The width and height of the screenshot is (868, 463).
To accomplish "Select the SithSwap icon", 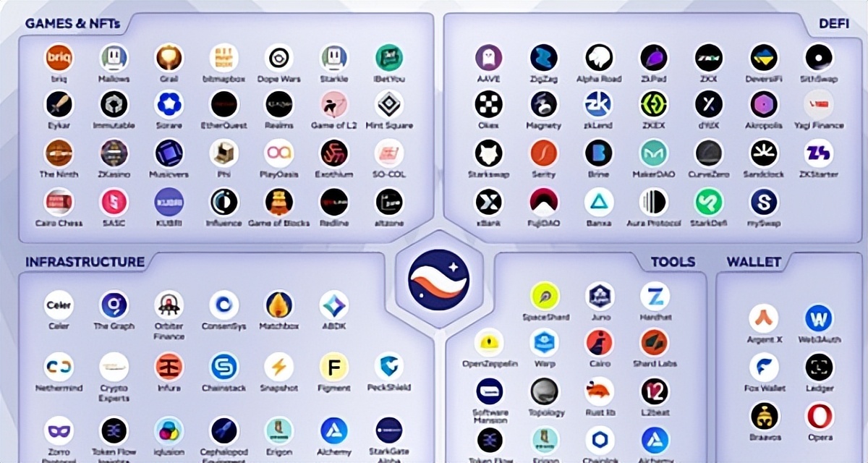I will (819, 57).
